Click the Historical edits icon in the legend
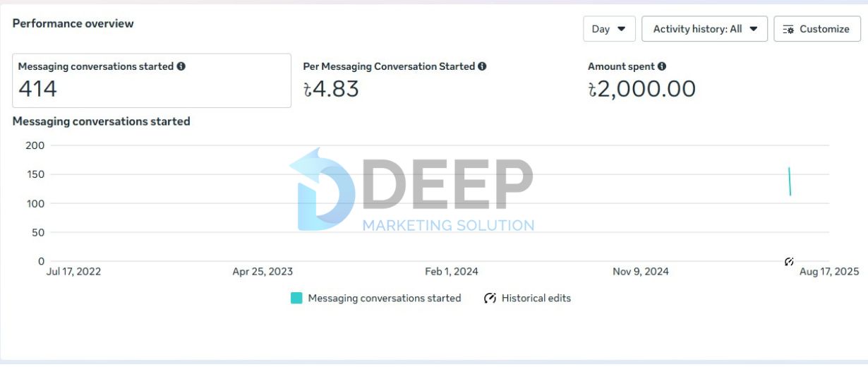Screen dimensions: 868x367 [x=490, y=298]
